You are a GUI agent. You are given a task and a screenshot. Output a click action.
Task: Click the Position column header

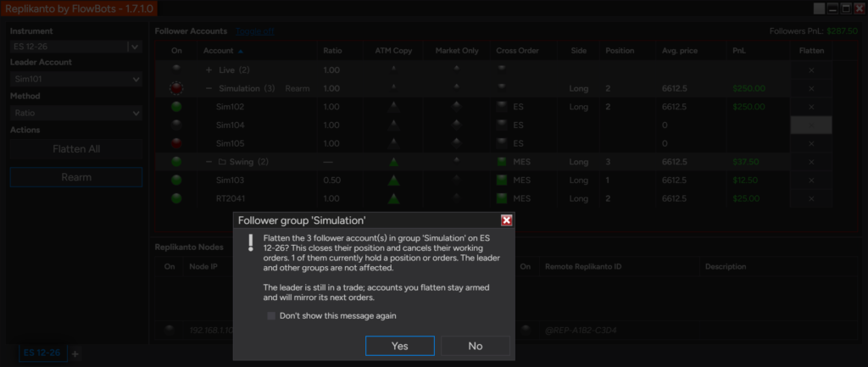(x=620, y=51)
